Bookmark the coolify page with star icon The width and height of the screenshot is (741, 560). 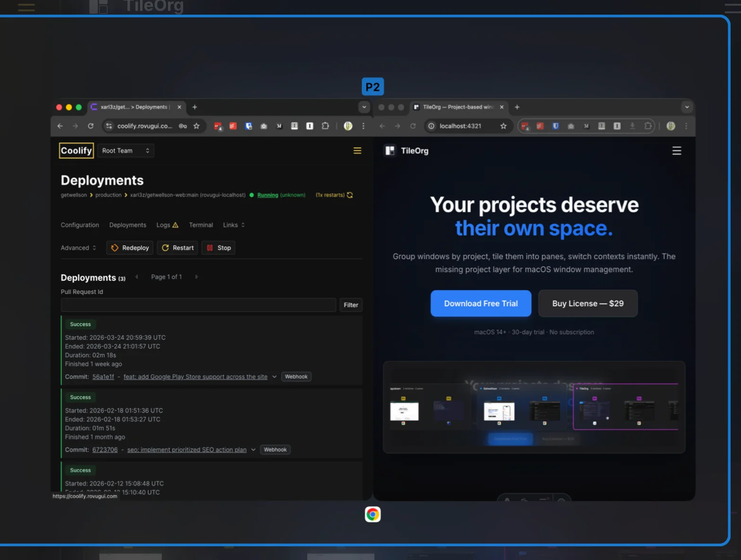(196, 126)
